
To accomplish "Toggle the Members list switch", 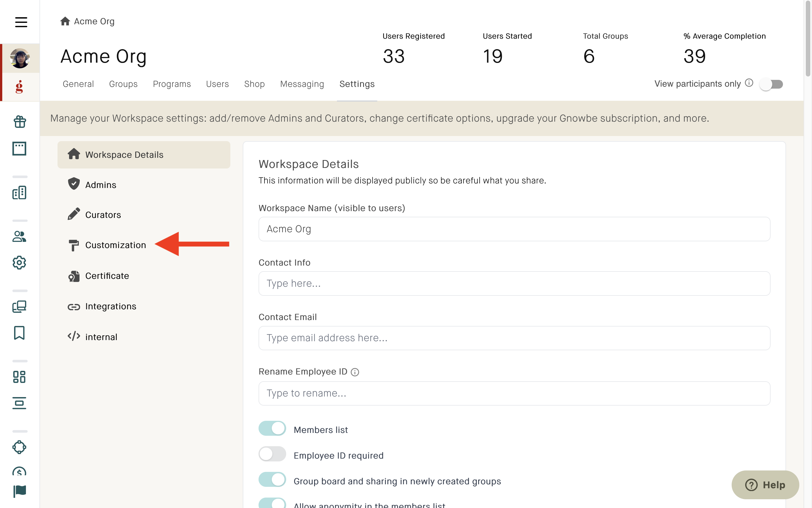I will tap(272, 428).
